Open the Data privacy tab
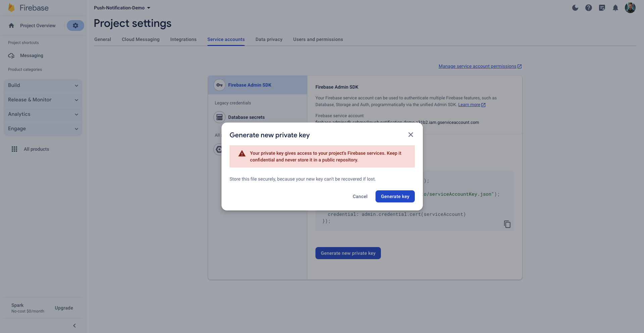The image size is (644, 333). [269, 39]
